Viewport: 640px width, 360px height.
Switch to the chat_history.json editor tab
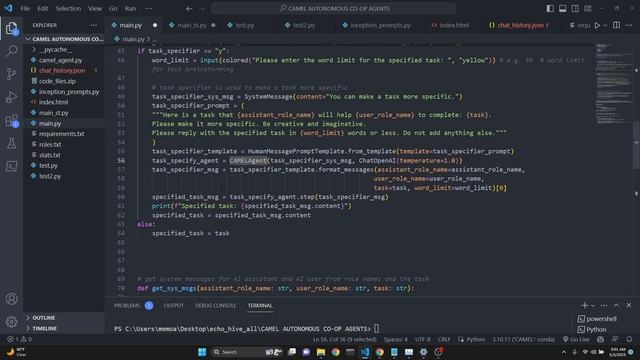coord(520,25)
